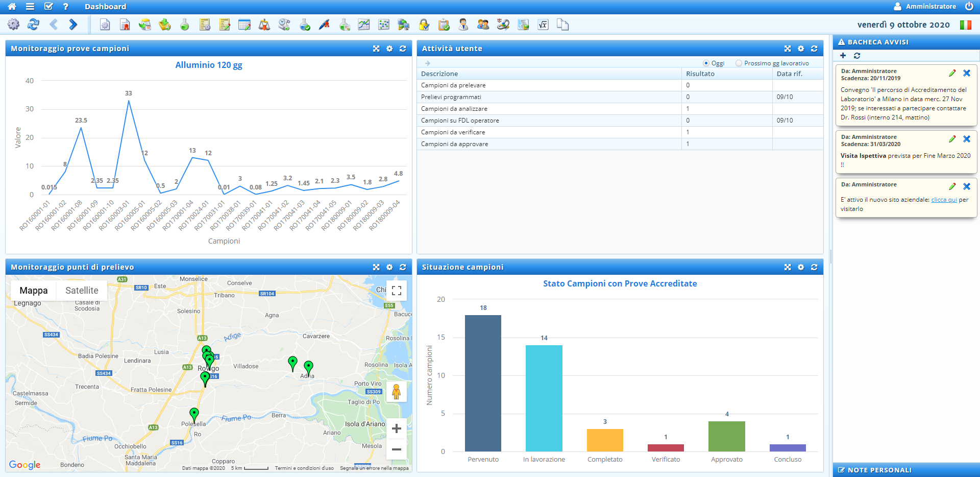Image resolution: width=980 pixels, height=477 pixels.
Task: Expand the Note Personali section
Action: click(906, 470)
